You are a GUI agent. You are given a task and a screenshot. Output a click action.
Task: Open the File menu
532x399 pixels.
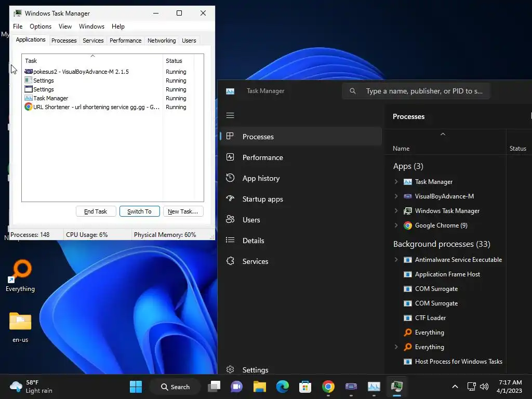click(x=18, y=26)
